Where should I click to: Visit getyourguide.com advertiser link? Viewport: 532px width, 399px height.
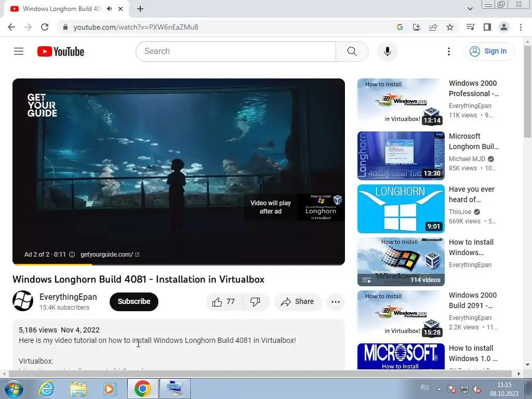point(110,255)
